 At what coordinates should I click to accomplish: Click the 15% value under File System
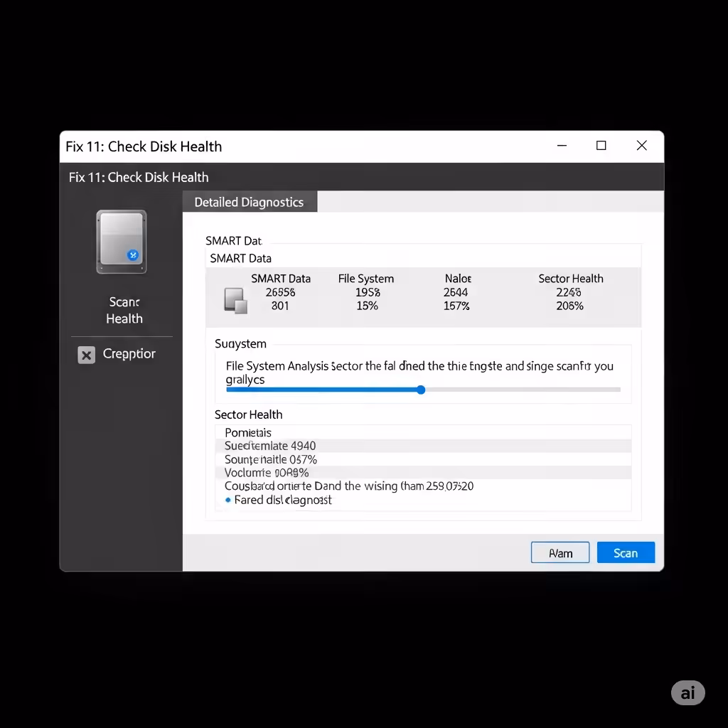[x=368, y=306]
